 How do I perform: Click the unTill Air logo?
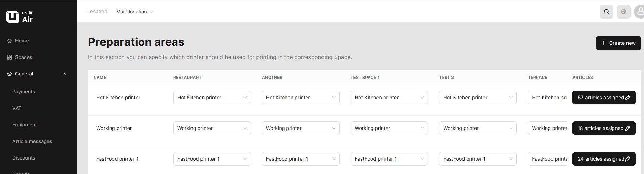19,16
